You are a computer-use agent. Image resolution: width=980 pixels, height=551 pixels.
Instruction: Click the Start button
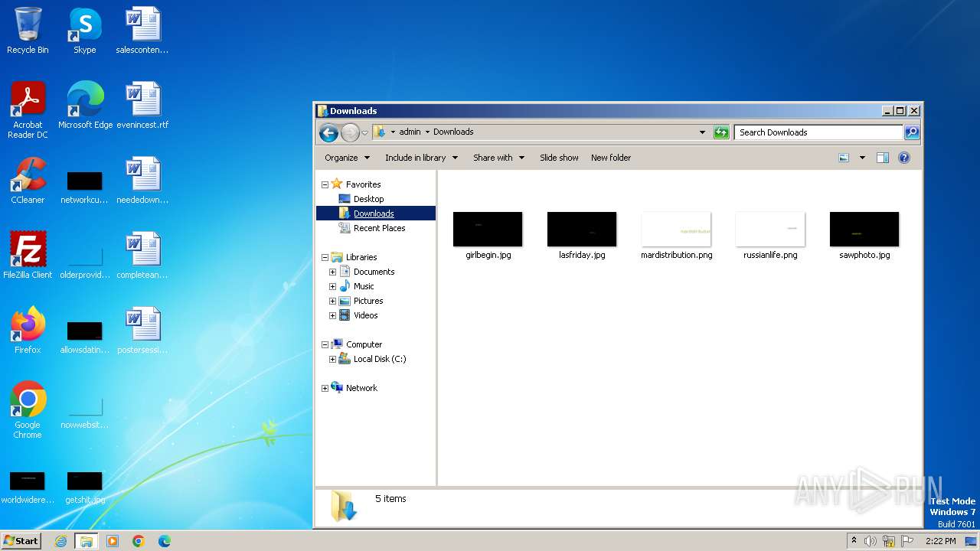coord(21,541)
